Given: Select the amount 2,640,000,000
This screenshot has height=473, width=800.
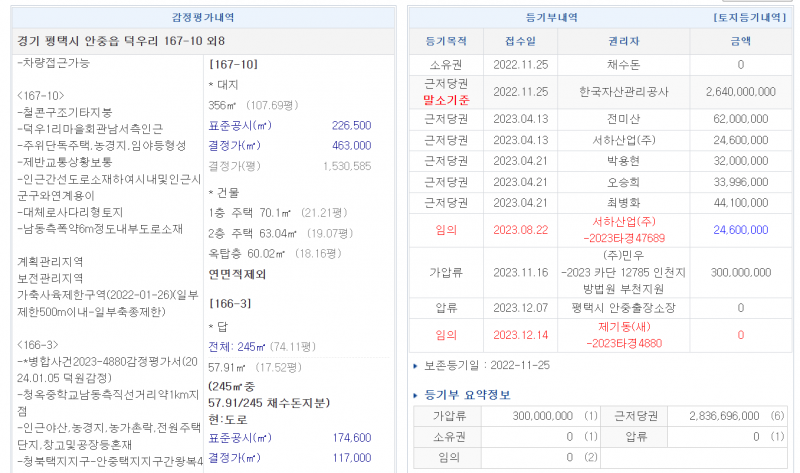Looking at the screenshot, I should (741, 92).
